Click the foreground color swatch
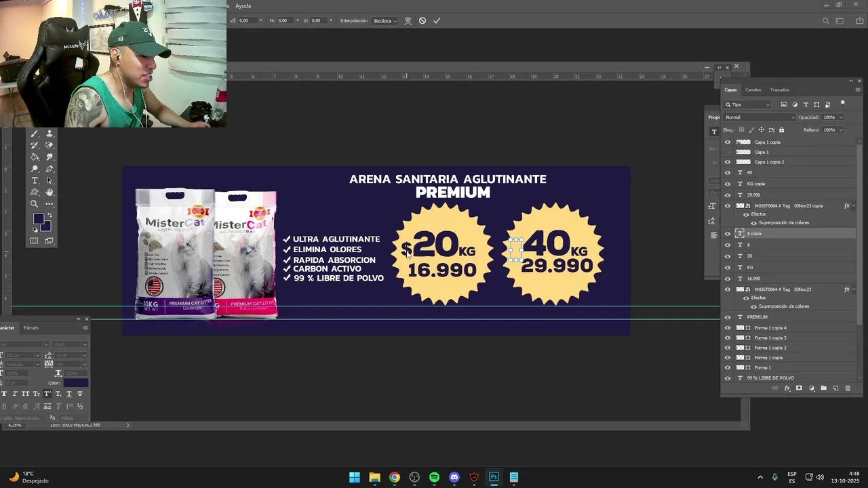 38,218
